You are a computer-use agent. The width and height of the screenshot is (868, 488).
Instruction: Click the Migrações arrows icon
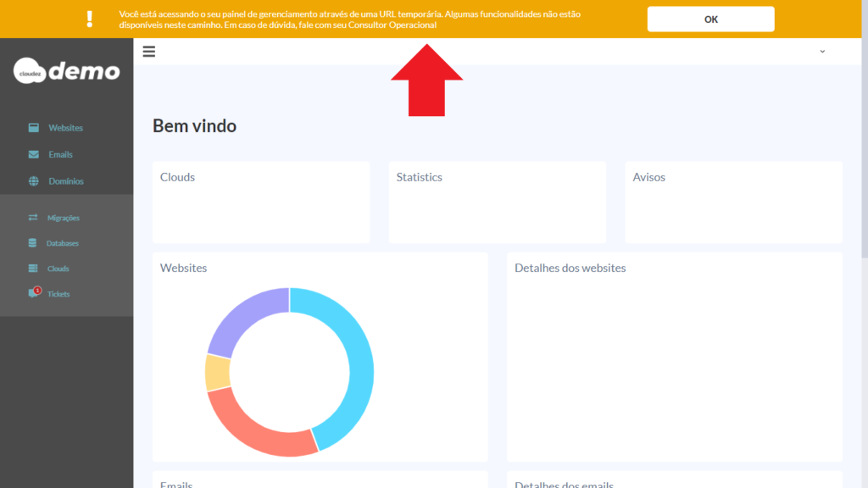click(33, 218)
